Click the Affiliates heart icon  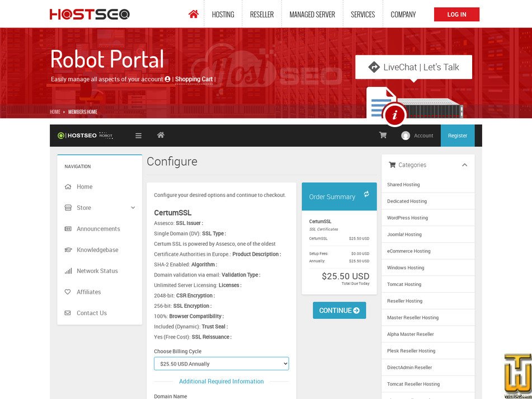click(67, 292)
